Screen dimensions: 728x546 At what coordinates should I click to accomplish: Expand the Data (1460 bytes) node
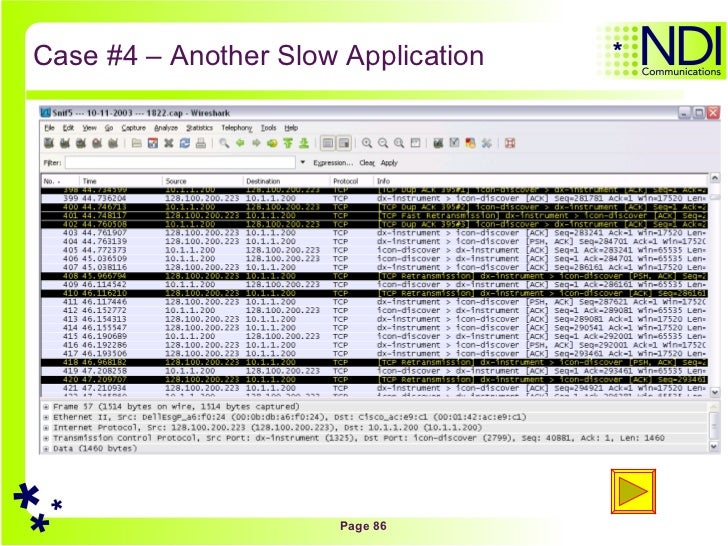(x=46, y=448)
